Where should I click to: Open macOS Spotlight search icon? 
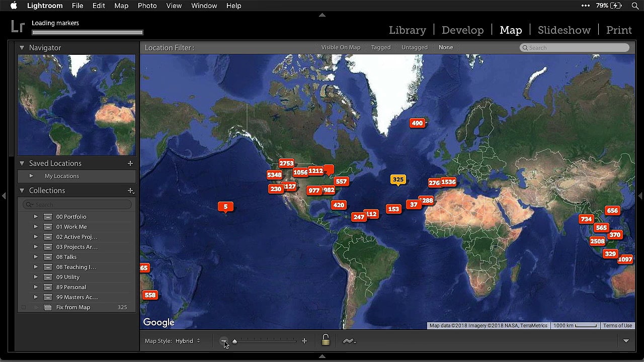635,6
